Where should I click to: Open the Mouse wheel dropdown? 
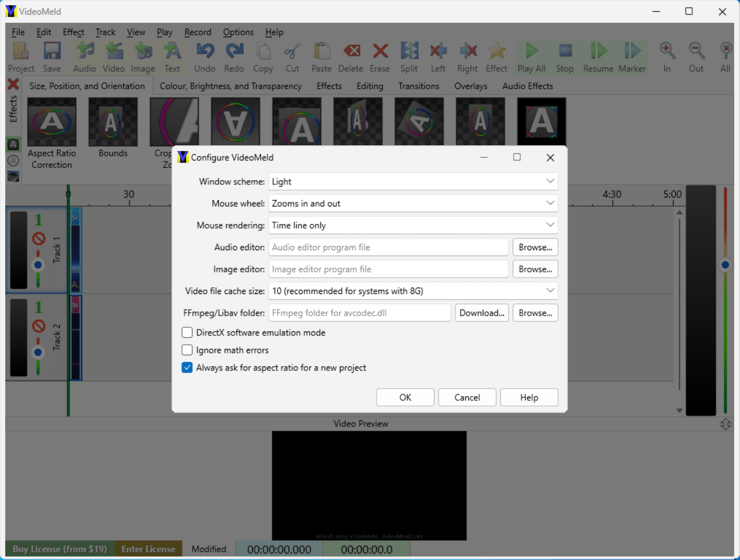pos(413,204)
